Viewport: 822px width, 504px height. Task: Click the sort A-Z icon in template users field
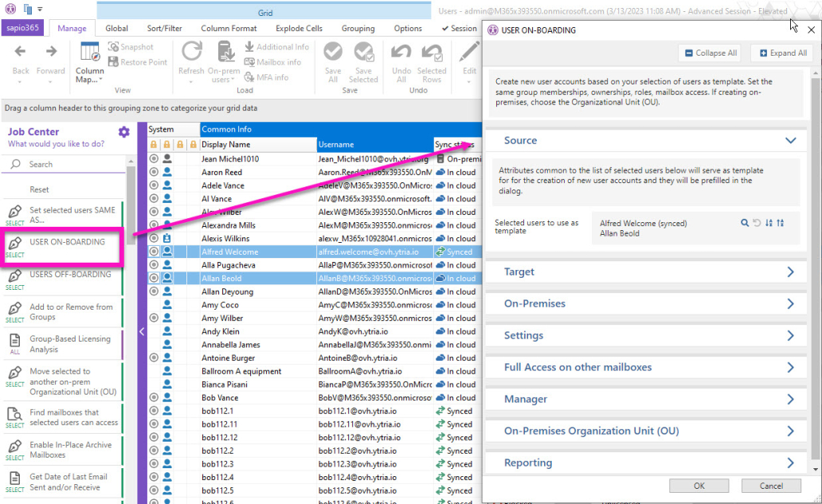click(x=769, y=223)
